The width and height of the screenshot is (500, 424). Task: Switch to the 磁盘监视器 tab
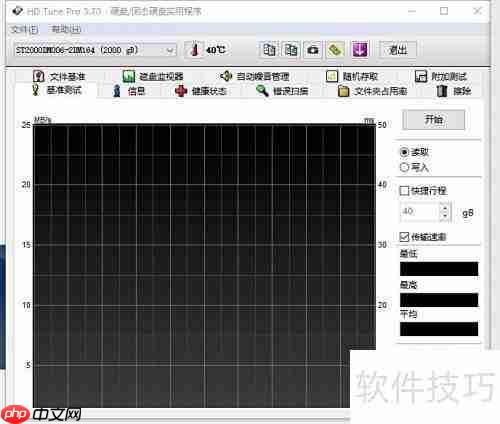[153, 77]
